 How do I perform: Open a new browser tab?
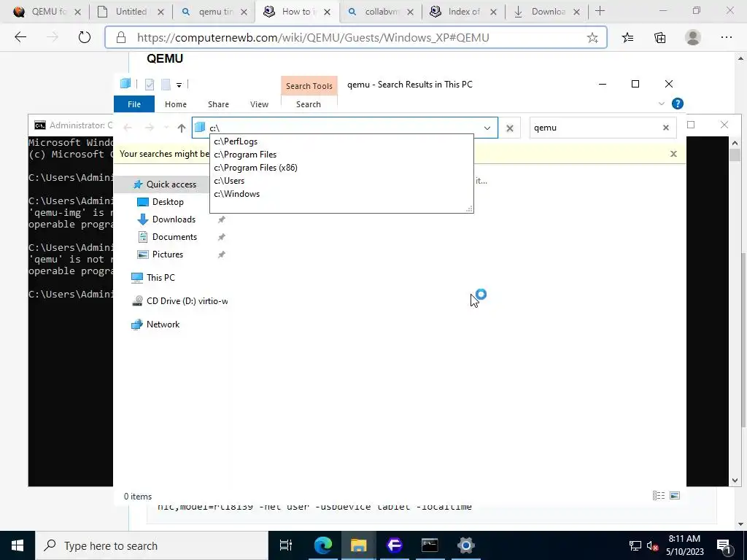[x=600, y=12]
